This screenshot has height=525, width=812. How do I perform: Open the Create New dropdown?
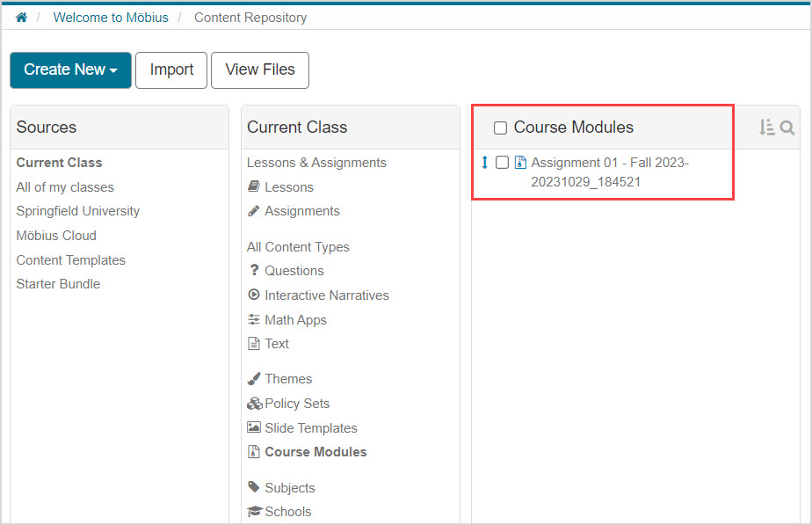[70, 70]
